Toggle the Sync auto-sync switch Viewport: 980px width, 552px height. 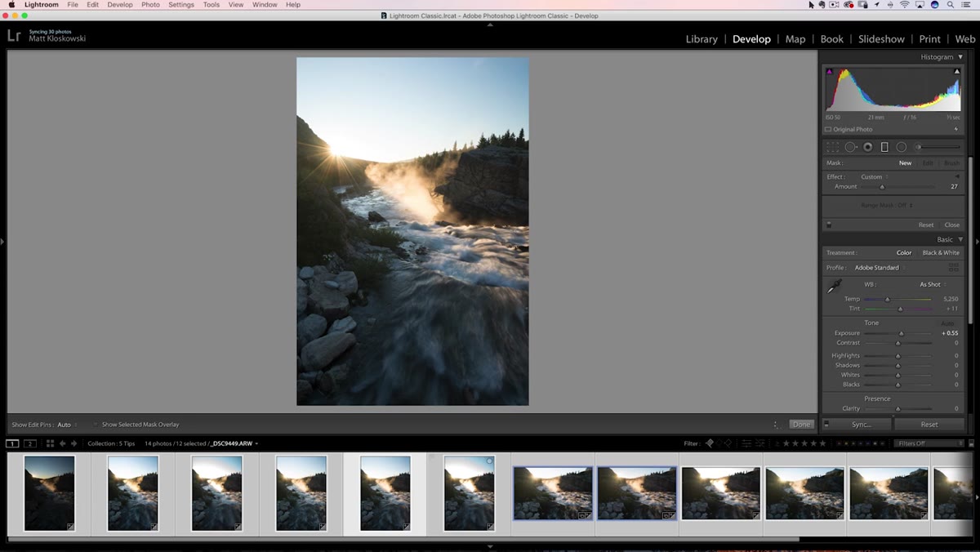tap(826, 425)
